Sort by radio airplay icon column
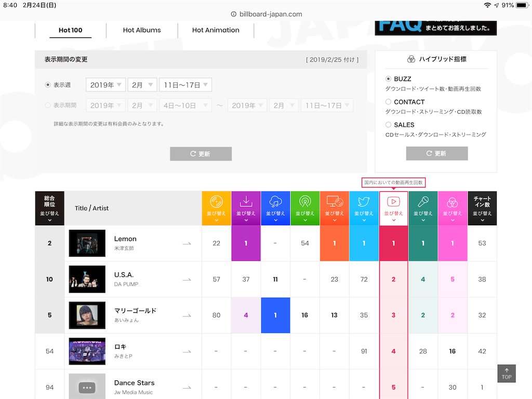The width and height of the screenshot is (532, 399). pos(305,208)
